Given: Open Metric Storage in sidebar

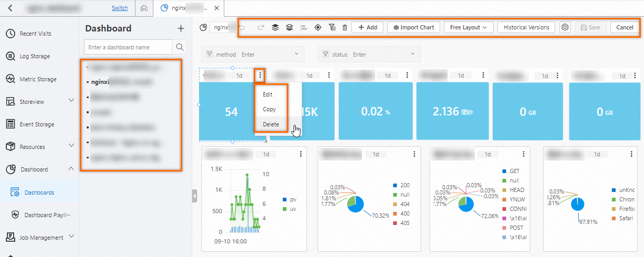Looking at the screenshot, I should (38, 79).
